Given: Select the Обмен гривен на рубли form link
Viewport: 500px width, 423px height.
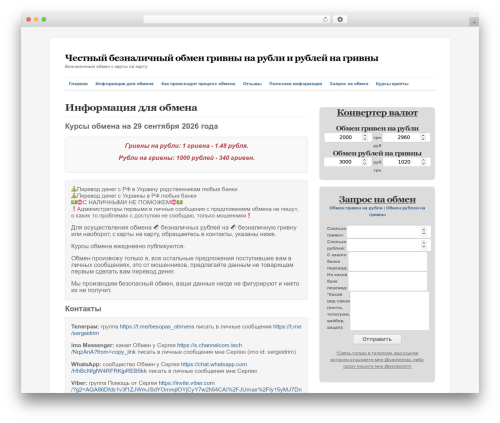Looking at the screenshot, I should [x=356, y=208].
